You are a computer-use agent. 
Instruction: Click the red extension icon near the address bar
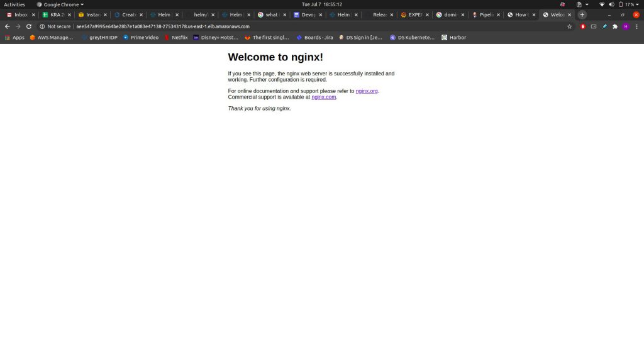click(582, 26)
